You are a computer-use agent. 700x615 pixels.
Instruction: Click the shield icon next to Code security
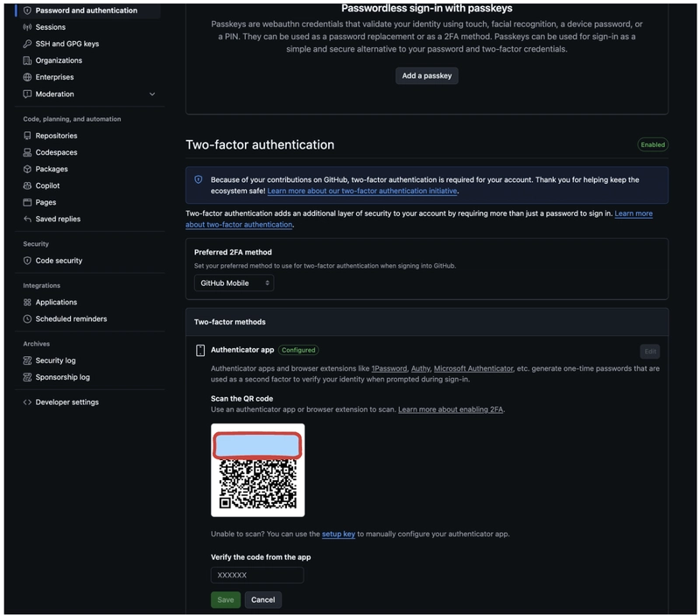(x=27, y=261)
